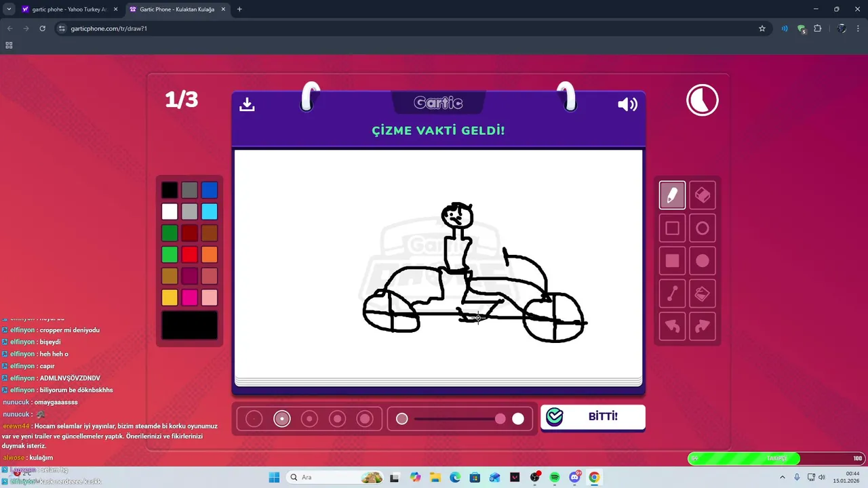Click the round countdown timer clock
Screen dimensions: 868x488
click(x=703, y=101)
